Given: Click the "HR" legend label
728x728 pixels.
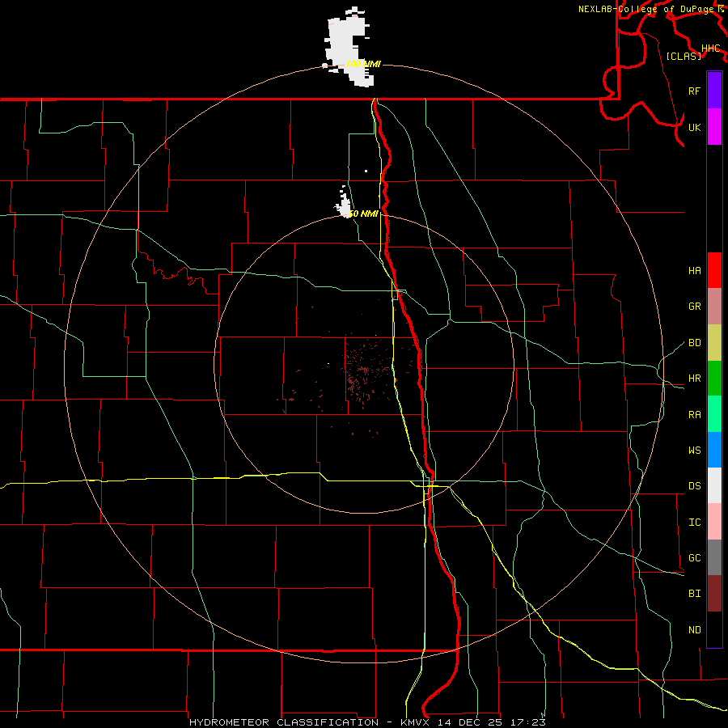Looking at the screenshot, I should [x=694, y=378].
